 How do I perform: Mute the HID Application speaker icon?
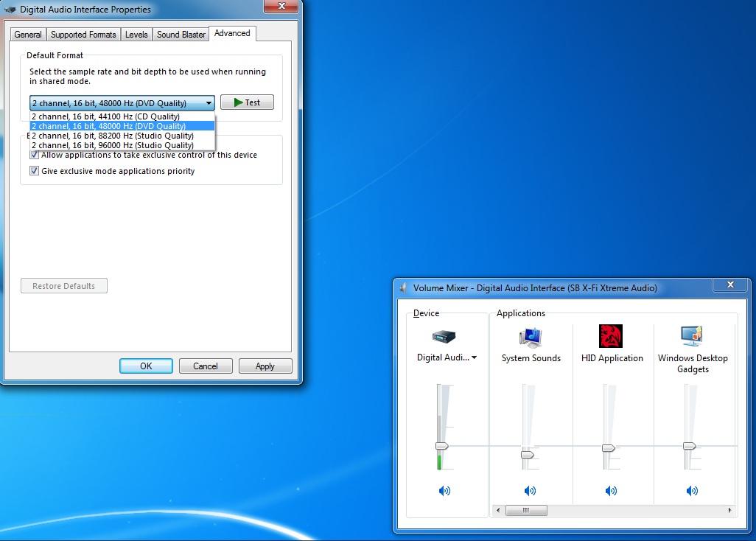point(611,491)
